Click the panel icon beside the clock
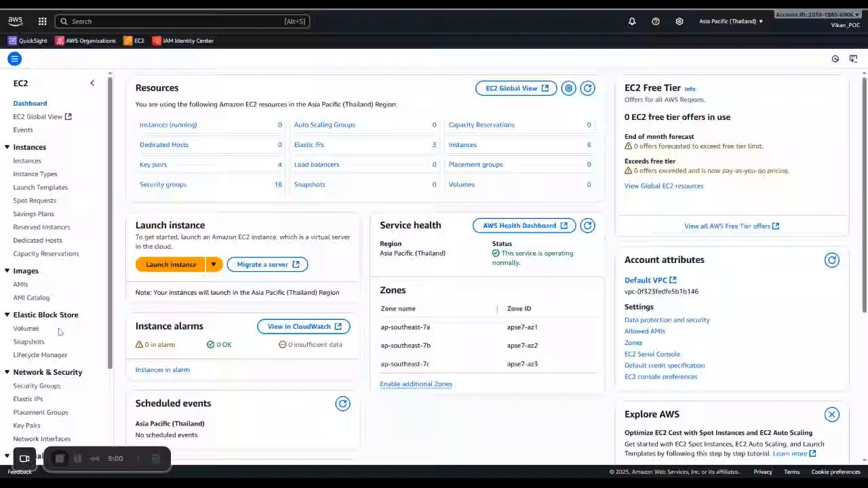The width and height of the screenshot is (868, 488). pyautogui.click(x=853, y=59)
